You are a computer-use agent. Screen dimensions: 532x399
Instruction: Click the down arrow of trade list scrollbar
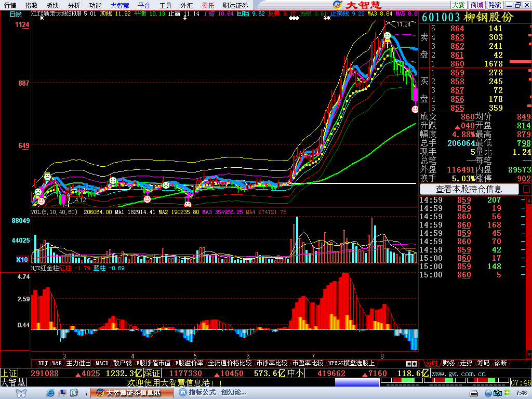[529, 354]
